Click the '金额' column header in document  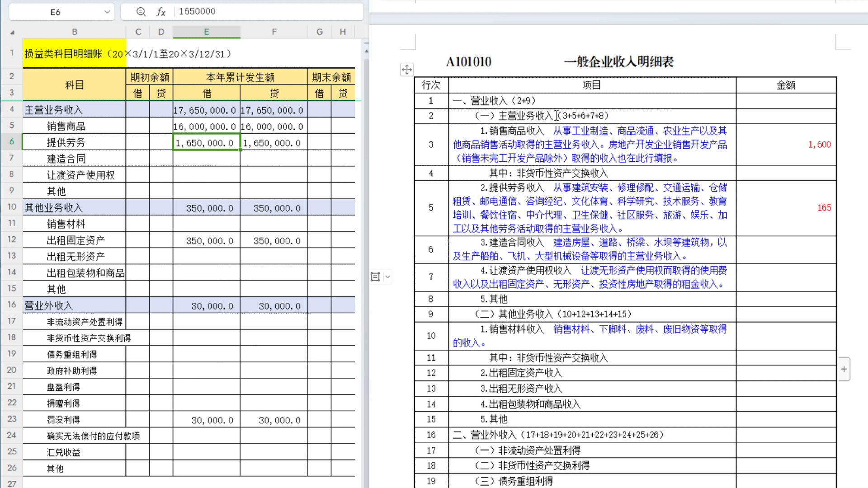[x=786, y=85]
